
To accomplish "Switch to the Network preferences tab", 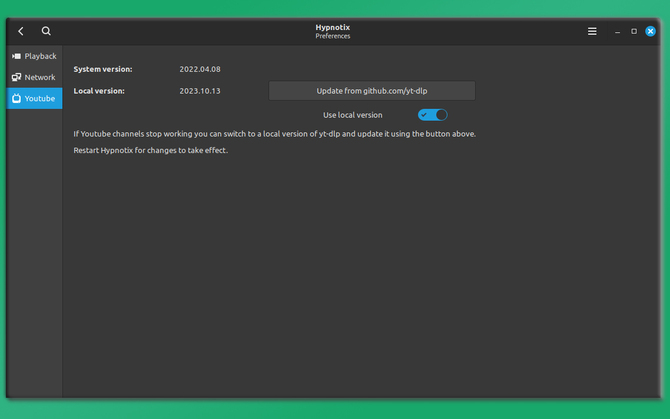I will coord(34,77).
